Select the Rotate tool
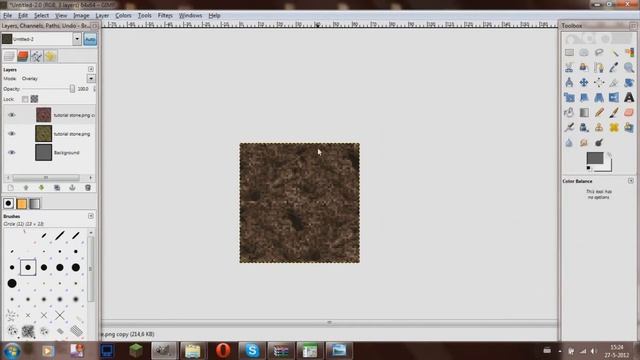Viewport: 640px width, 360px height. pos(629,82)
